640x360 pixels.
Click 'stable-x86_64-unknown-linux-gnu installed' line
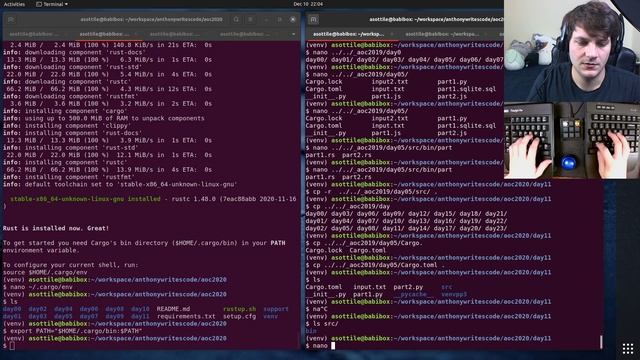(x=85, y=199)
